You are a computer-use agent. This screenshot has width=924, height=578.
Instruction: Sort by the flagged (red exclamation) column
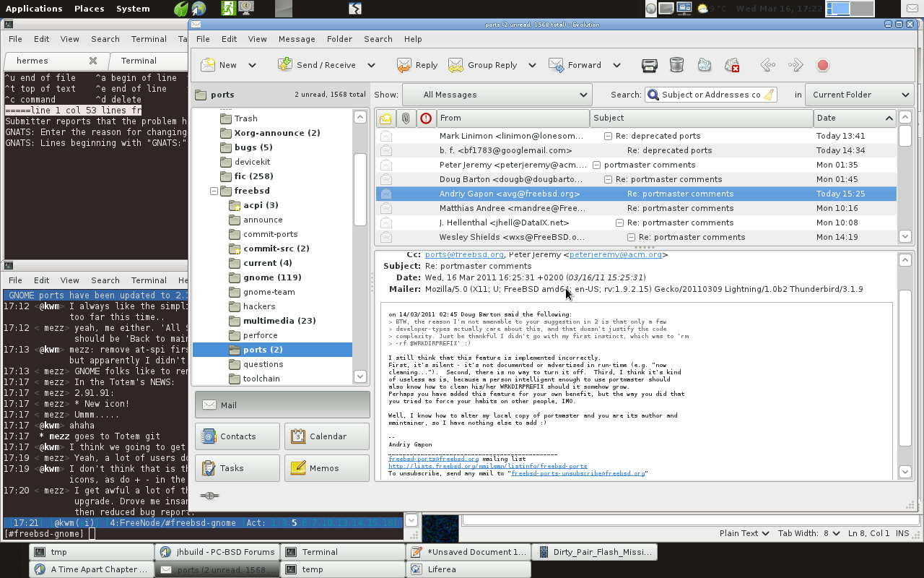[x=426, y=118]
